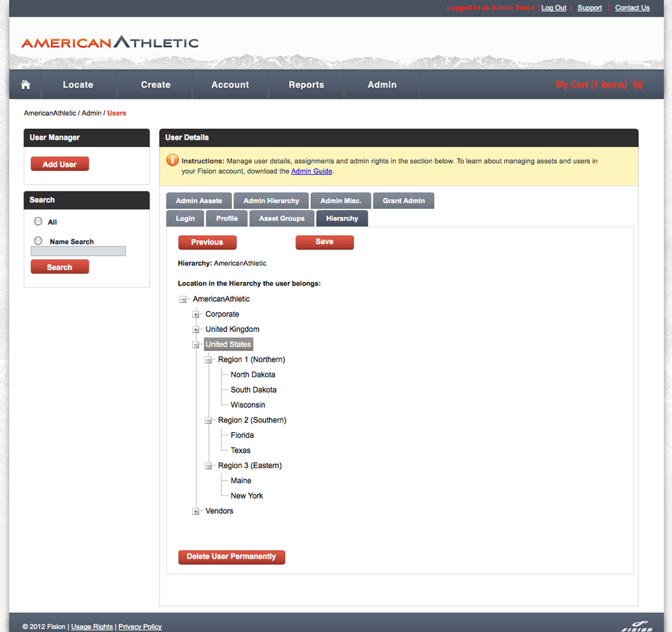Select Maine in the tree
Image resolution: width=672 pixels, height=632 pixels.
coord(241,481)
